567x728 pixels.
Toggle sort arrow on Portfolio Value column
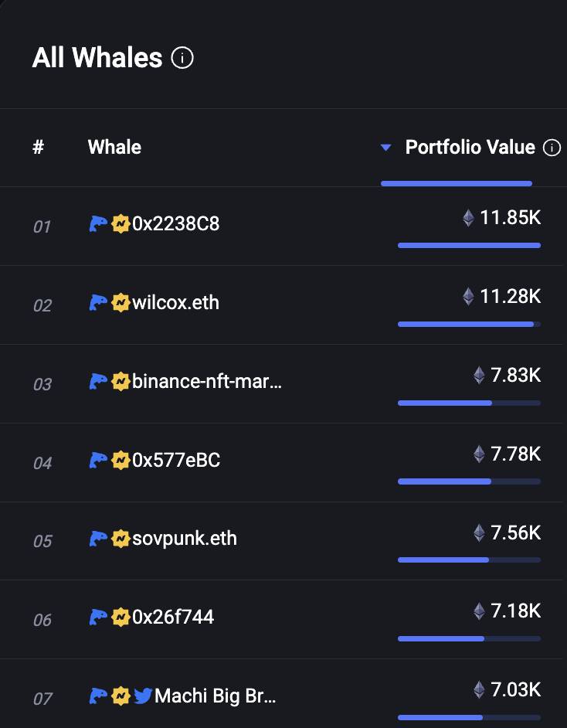pyautogui.click(x=385, y=148)
